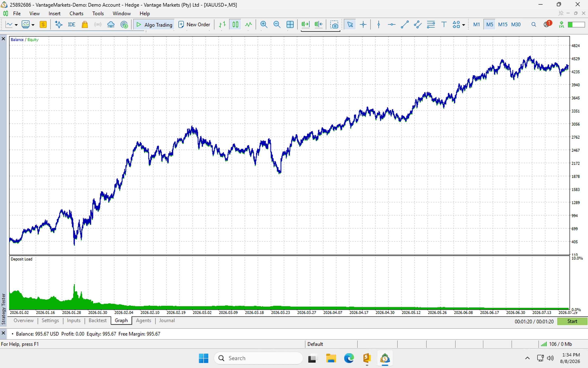Select the M5 timeframe button
Viewport: 588px width, 368px height.
pyautogui.click(x=490, y=25)
